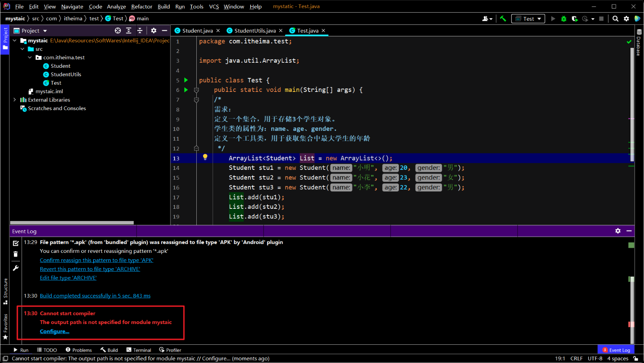Fold the comment block at line 7

[196, 100]
